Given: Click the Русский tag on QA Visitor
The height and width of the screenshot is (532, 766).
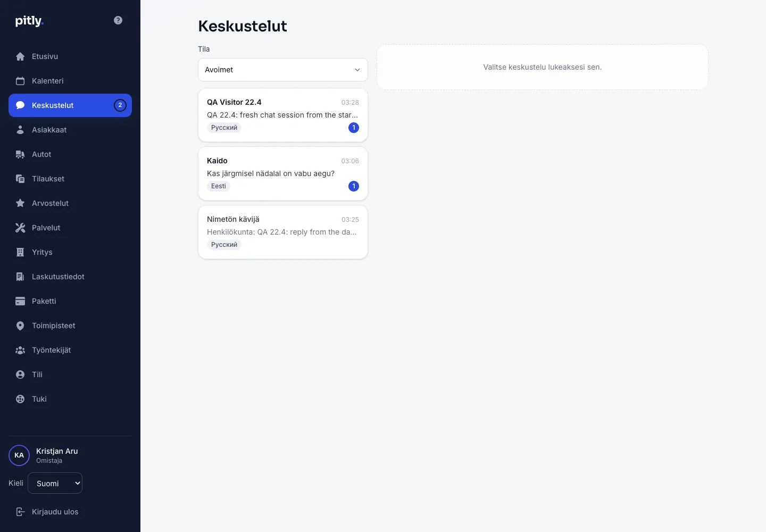Looking at the screenshot, I should (x=224, y=128).
